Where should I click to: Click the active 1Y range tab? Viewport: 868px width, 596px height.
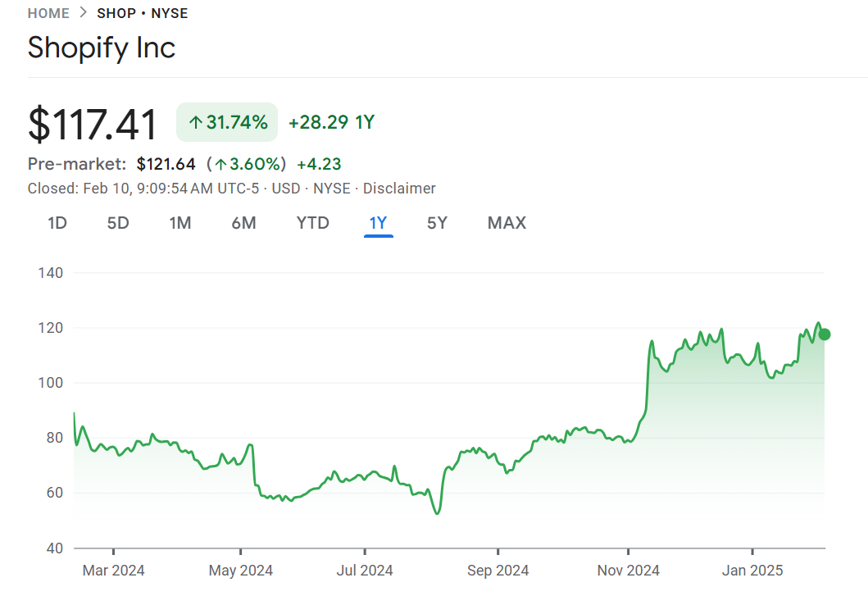click(379, 223)
